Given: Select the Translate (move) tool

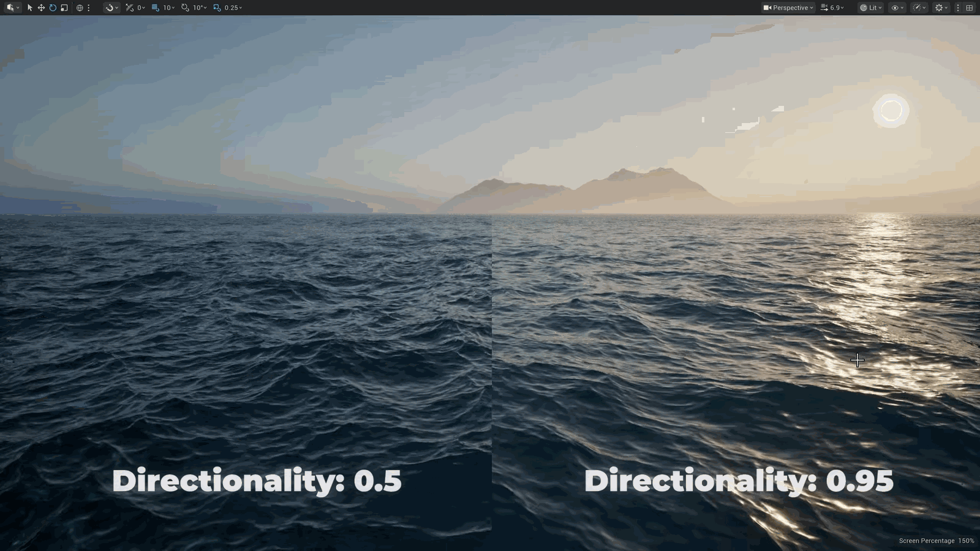Looking at the screenshot, I should (41, 8).
